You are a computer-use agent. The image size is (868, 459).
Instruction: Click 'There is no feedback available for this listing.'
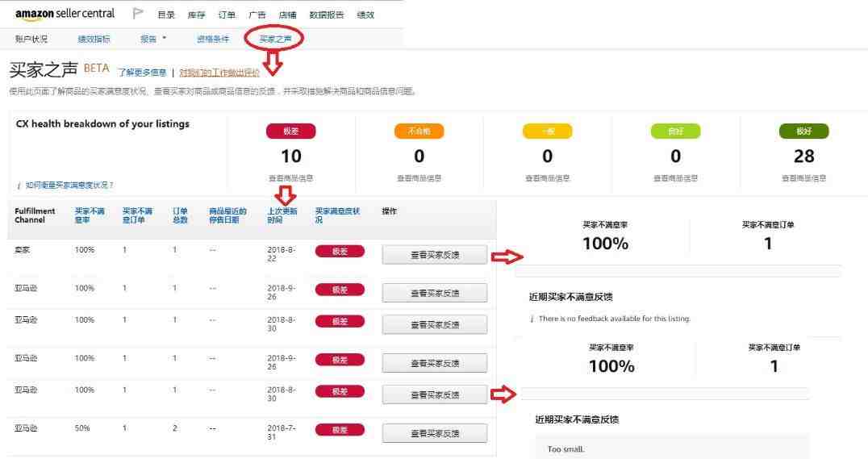click(615, 319)
